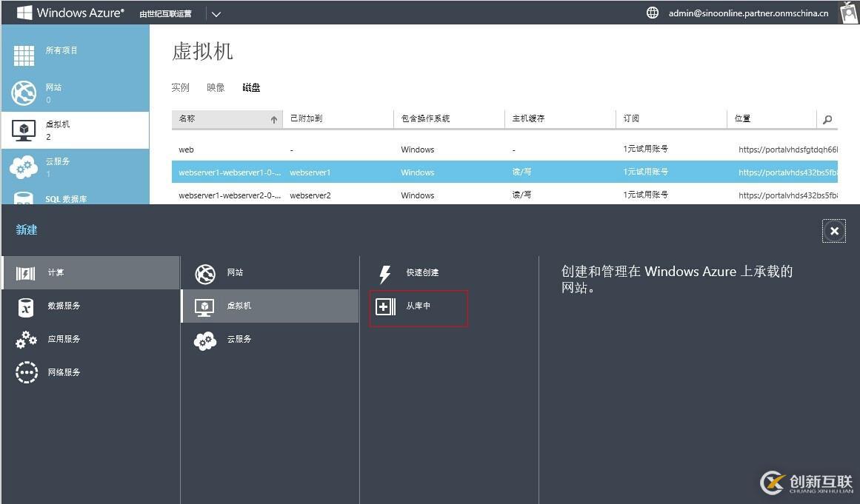This screenshot has width=860, height=504.
Task: Select the 计算 category icon
Action: point(25,273)
